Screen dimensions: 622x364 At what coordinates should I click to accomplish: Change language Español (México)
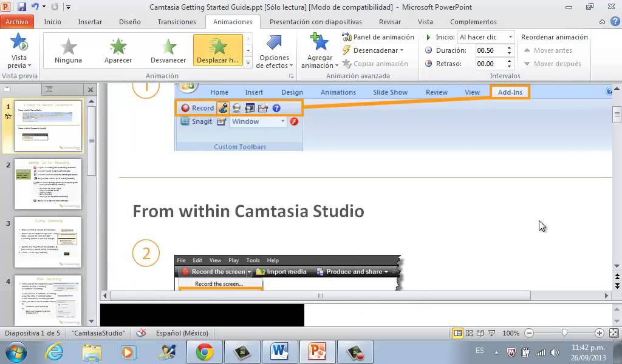tap(182, 333)
